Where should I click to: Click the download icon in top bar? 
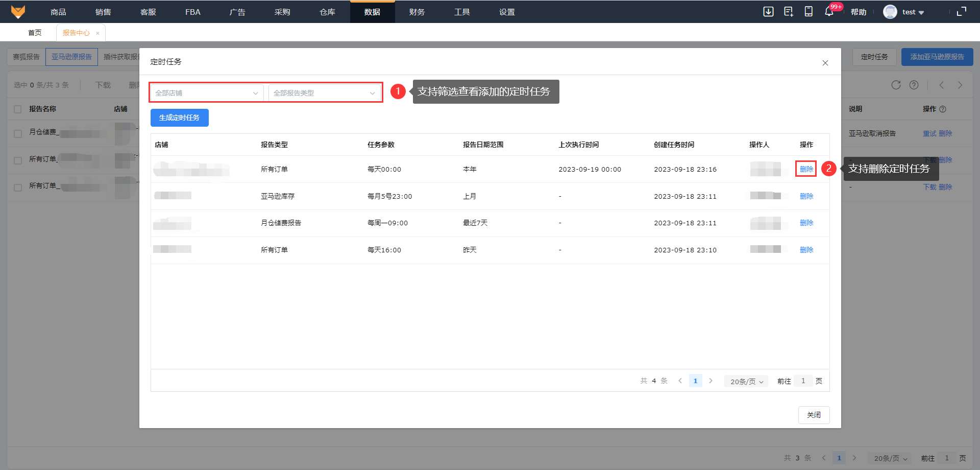pyautogui.click(x=768, y=12)
